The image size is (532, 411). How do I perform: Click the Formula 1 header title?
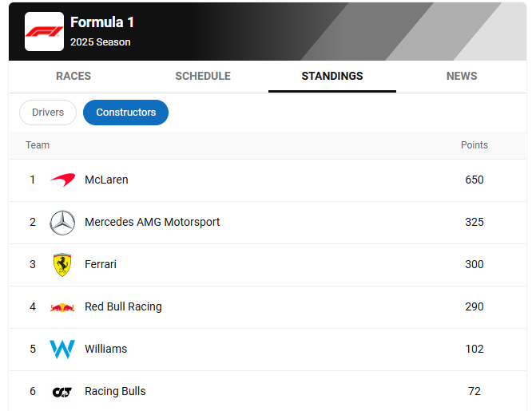click(x=102, y=23)
